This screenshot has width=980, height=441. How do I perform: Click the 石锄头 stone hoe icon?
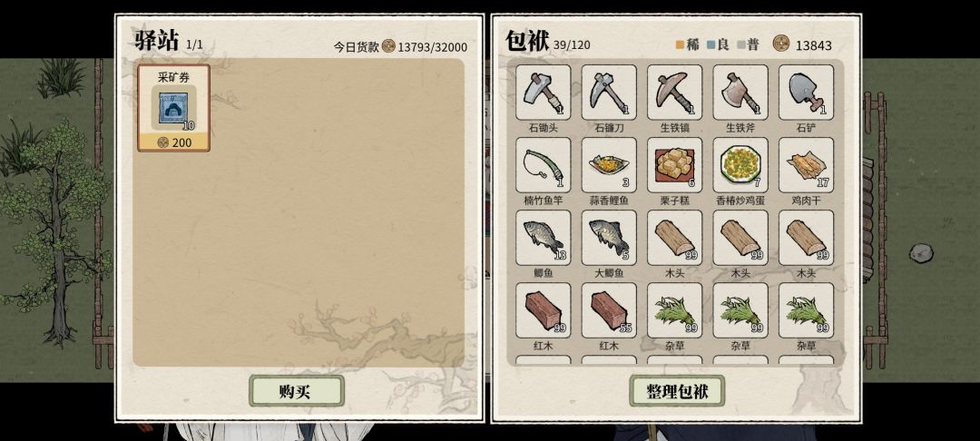[544, 93]
